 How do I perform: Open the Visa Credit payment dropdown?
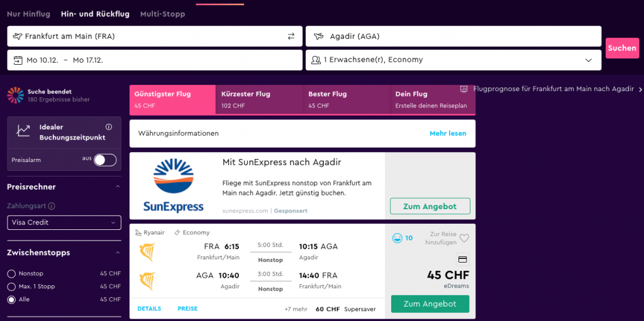pos(64,222)
